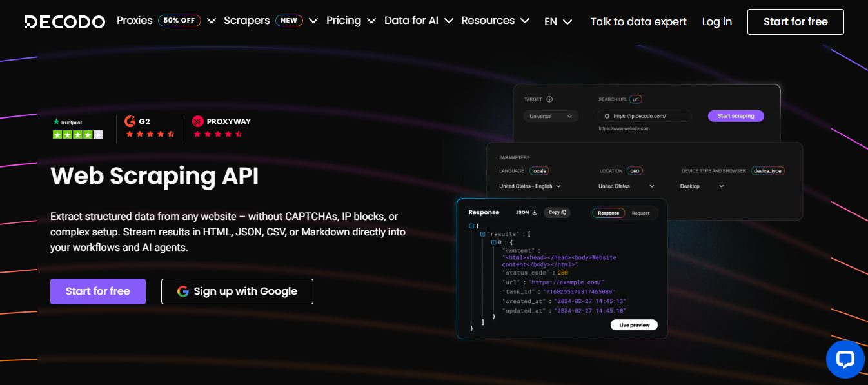The image size is (868, 385).
Task: Click the Decodo logo in the header
Action: coord(64,22)
